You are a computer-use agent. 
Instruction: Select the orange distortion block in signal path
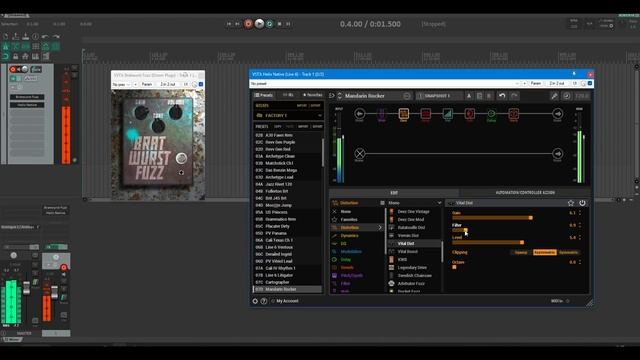point(403,113)
